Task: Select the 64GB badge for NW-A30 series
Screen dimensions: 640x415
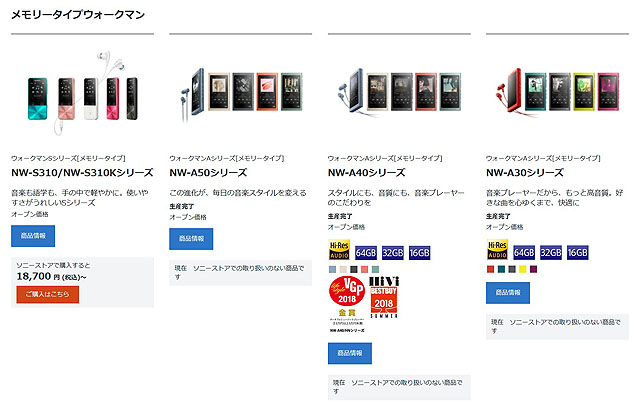Action: tap(524, 253)
